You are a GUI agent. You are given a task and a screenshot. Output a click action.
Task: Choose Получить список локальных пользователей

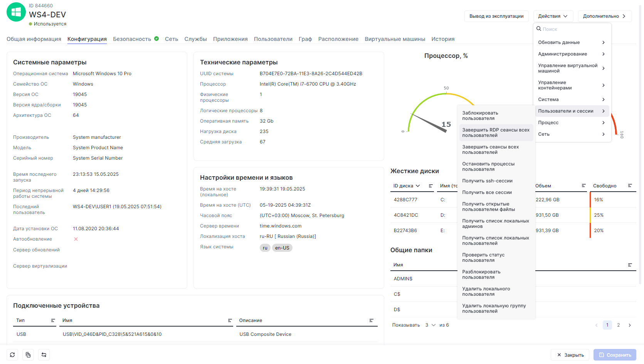pos(496,241)
